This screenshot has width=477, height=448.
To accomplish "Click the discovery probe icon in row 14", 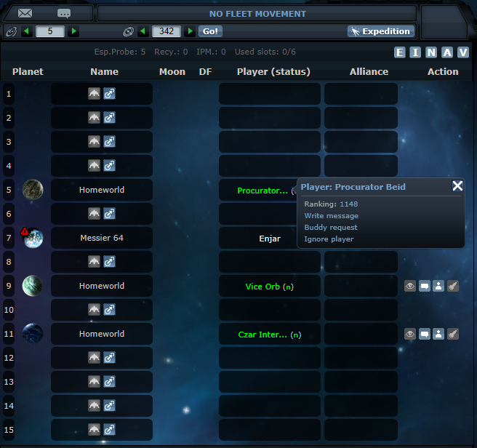I will (x=110, y=406).
